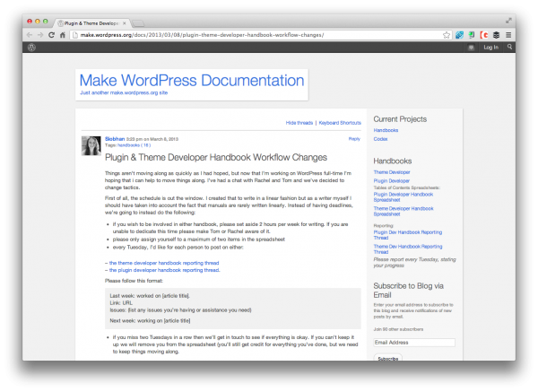Click 'Next week: working on [article title]' line
Image resolution: width=538 pixels, height=392 pixels.
coord(150,320)
